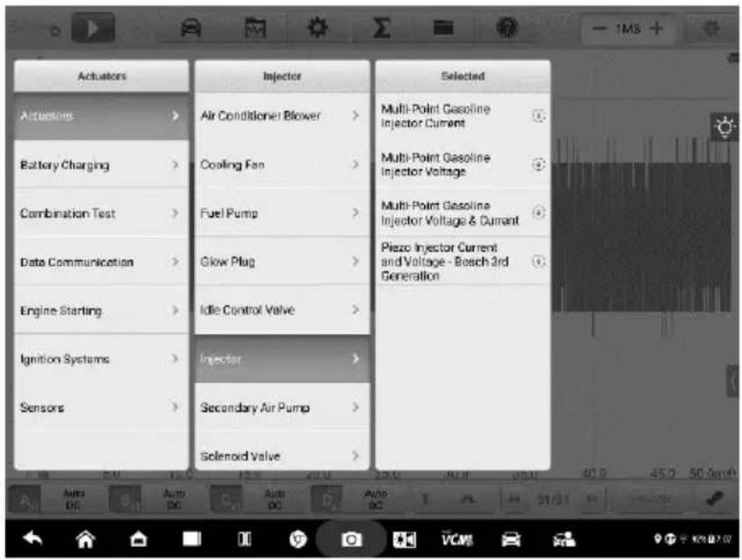Image resolution: width=742 pixels, height=560 pixels.
Task: Expand Fuel Pump chevron
Action: pos(355,213)
